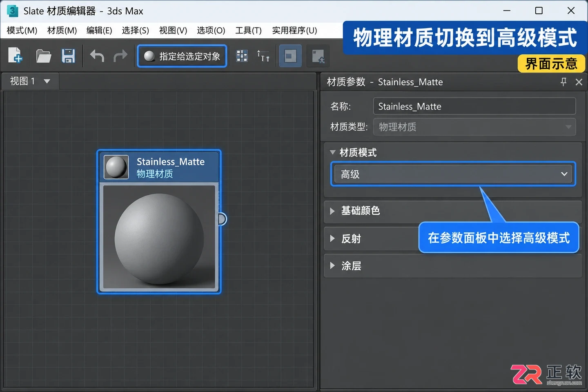The width and height of the screenshot is (588, 392).
Task: Close the material parameters panel
Action: click(x=579, y=82)
